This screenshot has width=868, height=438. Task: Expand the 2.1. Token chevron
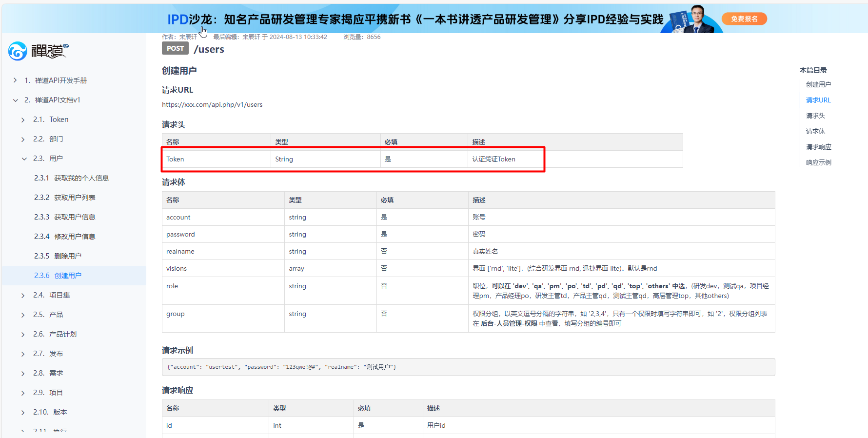coord(23,119)
